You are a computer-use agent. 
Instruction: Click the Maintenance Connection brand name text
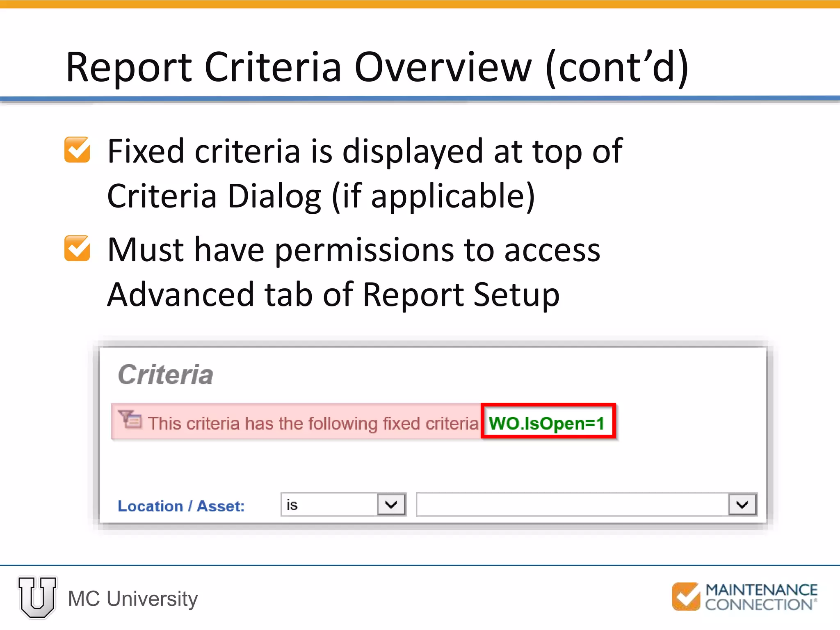(x=761, y=597)
